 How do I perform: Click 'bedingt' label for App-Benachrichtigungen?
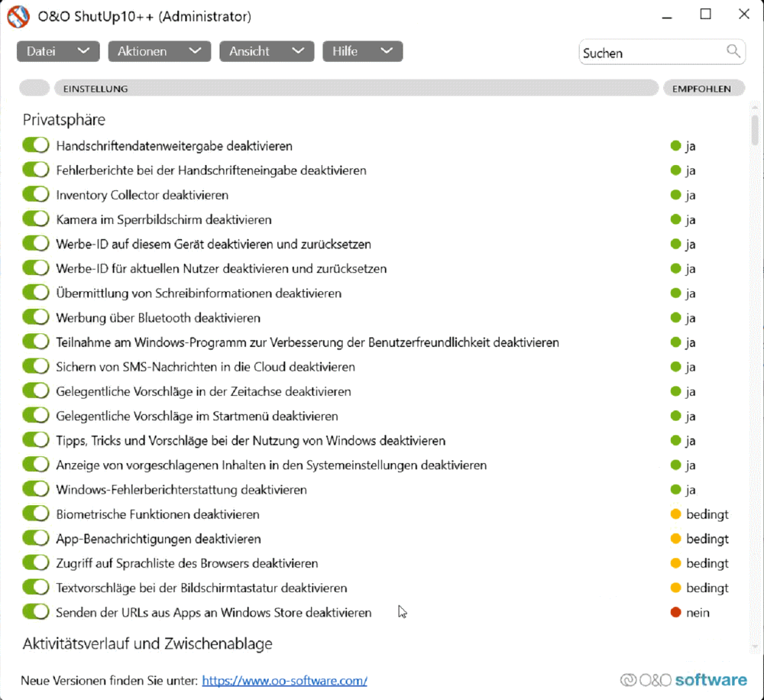[707, 539]
